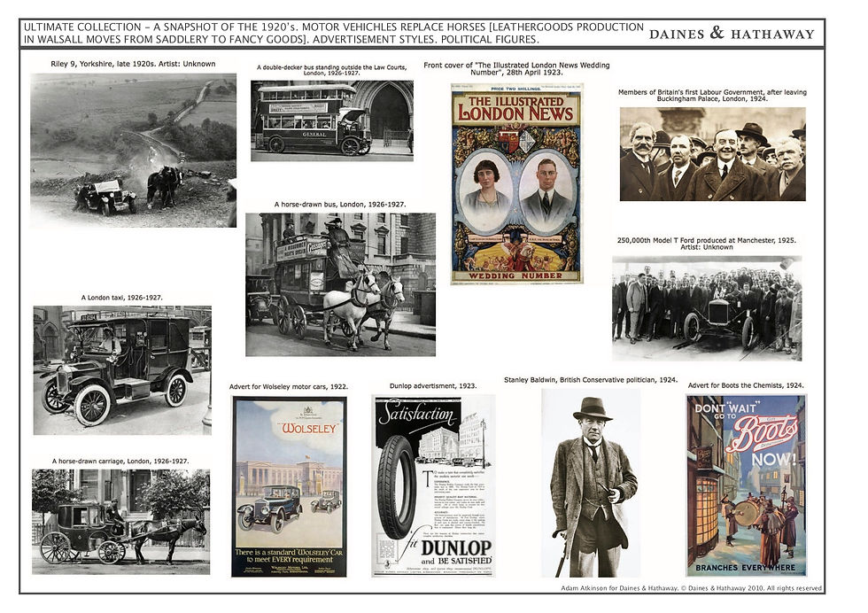Click caption 'Advert for Wolseley motor cars, 1922.'

pos(289,386)
